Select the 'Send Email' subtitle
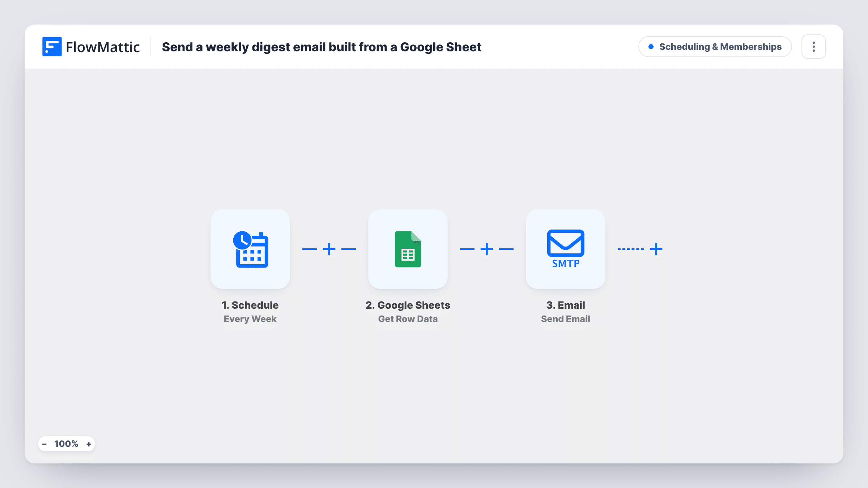 [x=566, y=319]
